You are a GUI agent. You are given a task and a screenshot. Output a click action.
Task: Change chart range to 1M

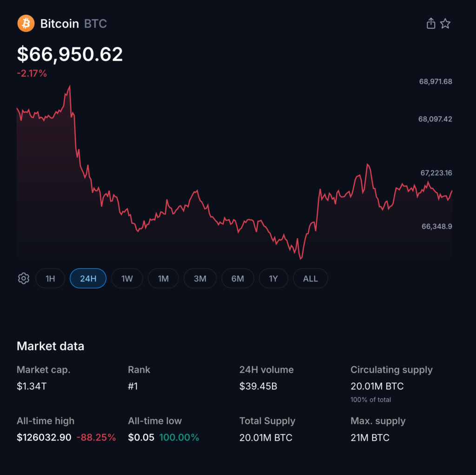click(x=163, y=279)
